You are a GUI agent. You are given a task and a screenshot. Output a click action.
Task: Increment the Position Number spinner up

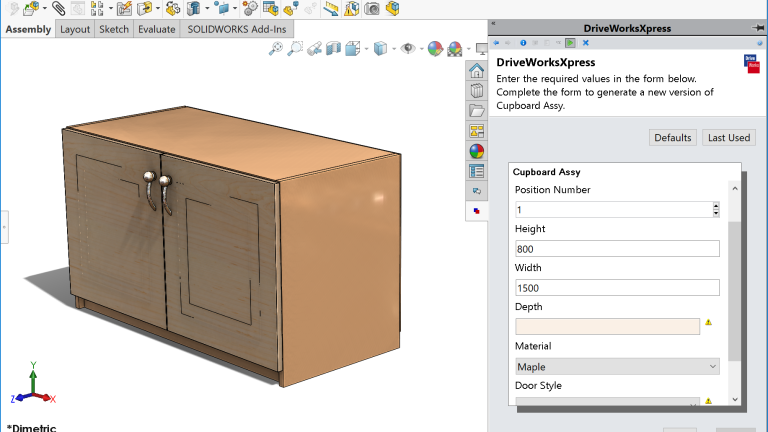pos(716,206)
